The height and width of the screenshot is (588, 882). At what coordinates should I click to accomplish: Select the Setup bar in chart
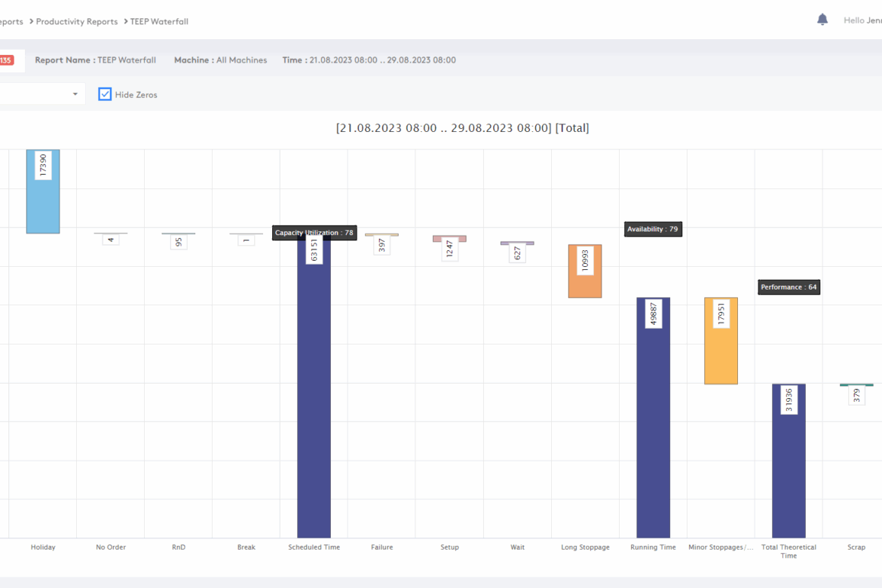click(x=449, y=239)
